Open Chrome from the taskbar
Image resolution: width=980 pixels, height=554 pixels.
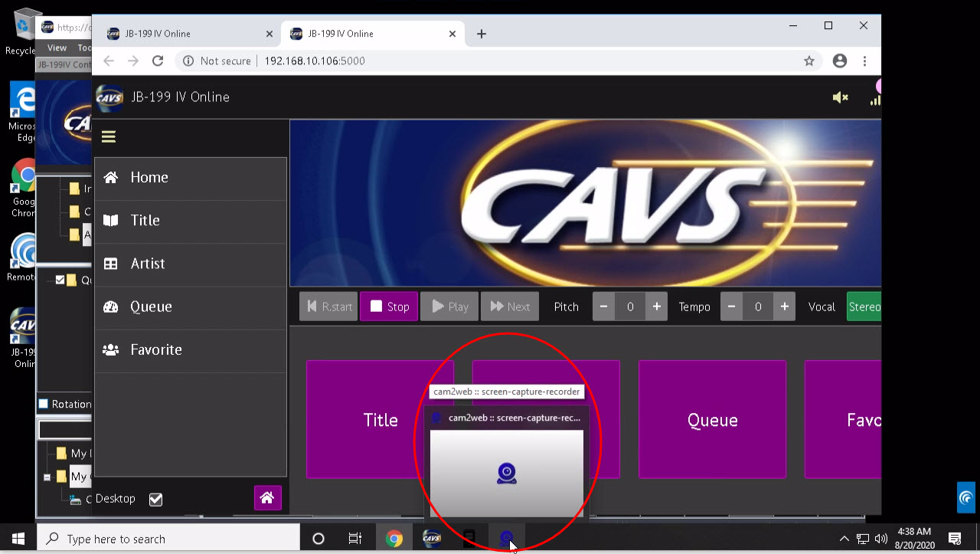tap(394, 539)
